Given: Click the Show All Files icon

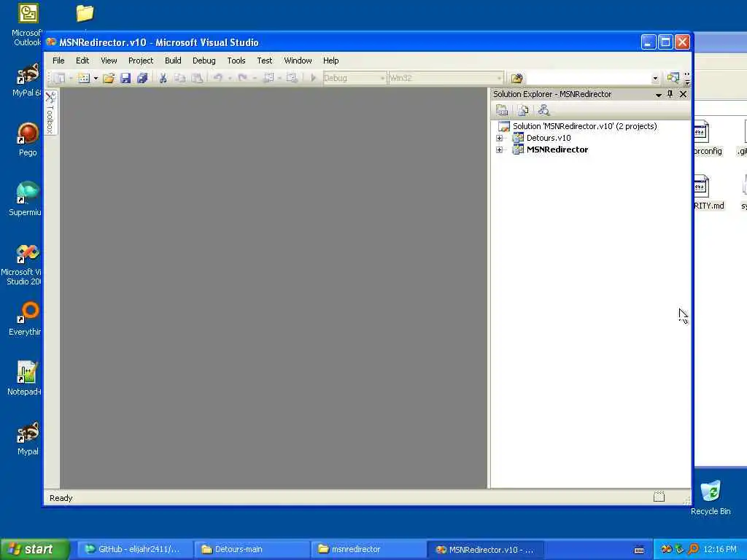Looking at the screenshot, I should point(522,111).
